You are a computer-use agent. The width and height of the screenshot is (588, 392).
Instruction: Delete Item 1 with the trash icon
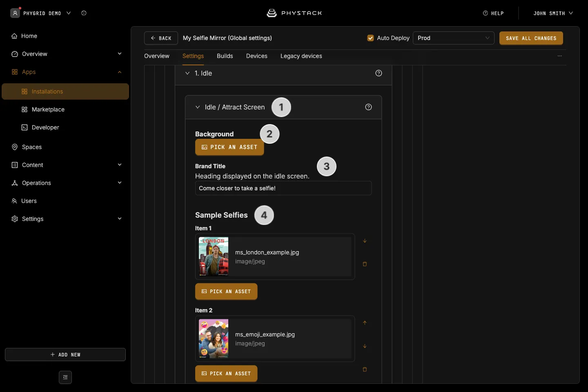coord(365,264)
